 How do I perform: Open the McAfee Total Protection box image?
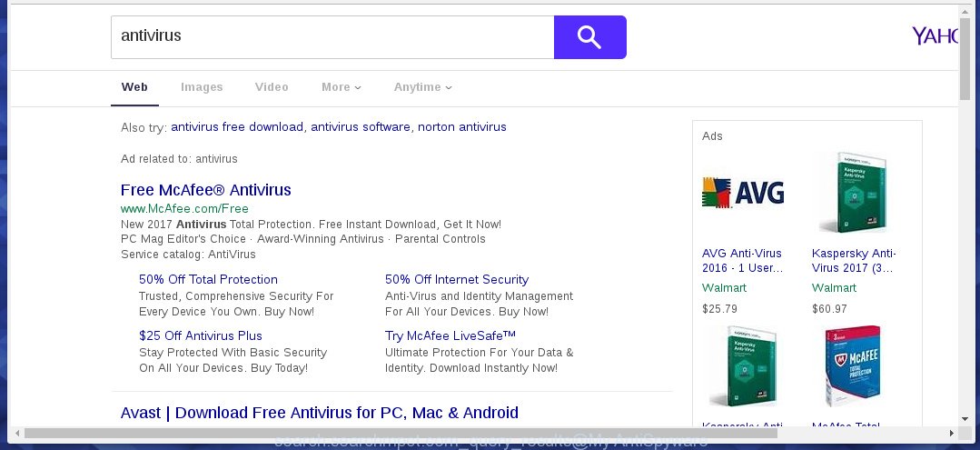(x=853, y=365)
